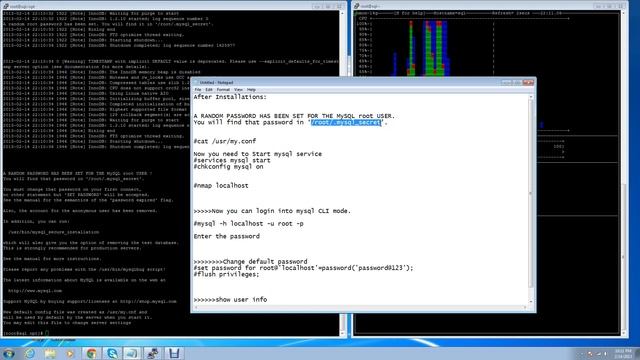Click the network icon in the system tray
Viewport: 640px width, 360px height.
tap(599, 354)
